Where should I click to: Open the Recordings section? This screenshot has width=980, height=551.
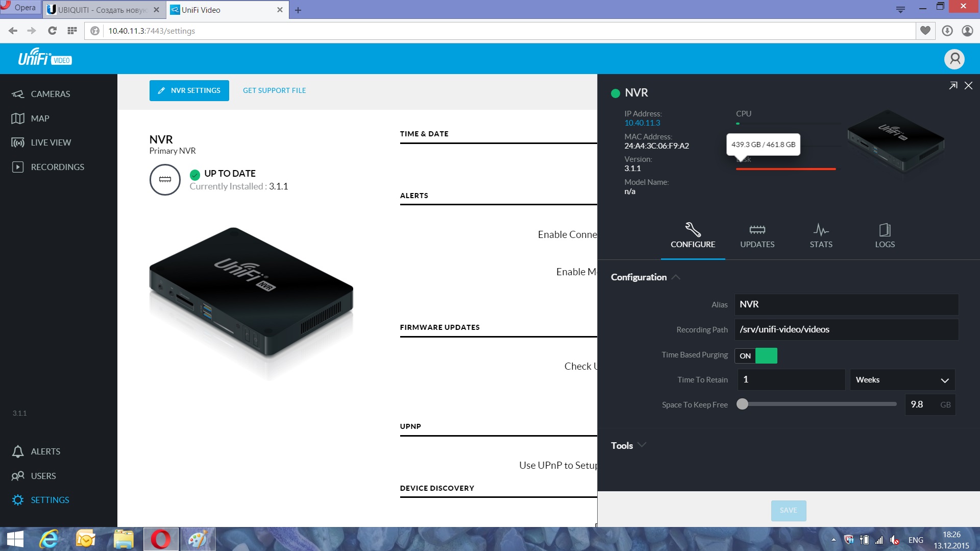(x=48, y=167)
